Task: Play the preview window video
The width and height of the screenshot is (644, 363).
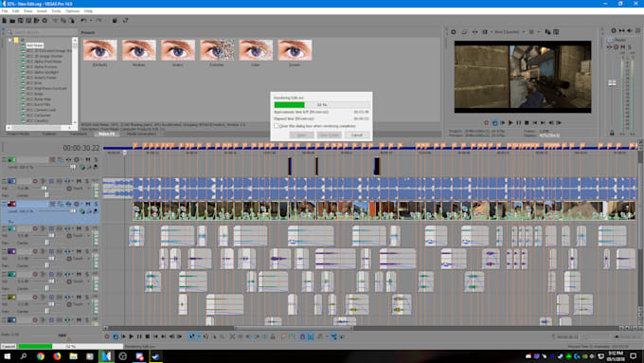Action: click(510, 122)
